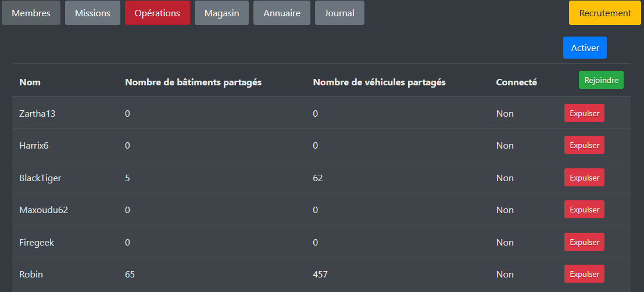Open the Magasin tab

(x=221, y=13)
